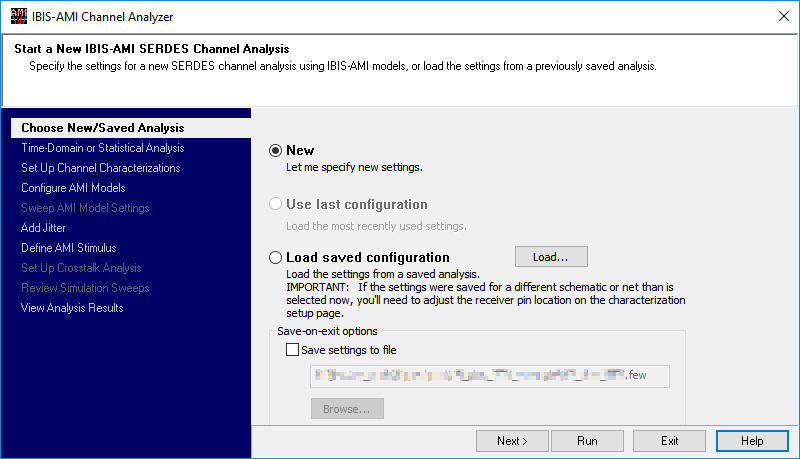Click the Save-on-exit options group label
The height and width of the screenshot is (459, 800).
327,331
